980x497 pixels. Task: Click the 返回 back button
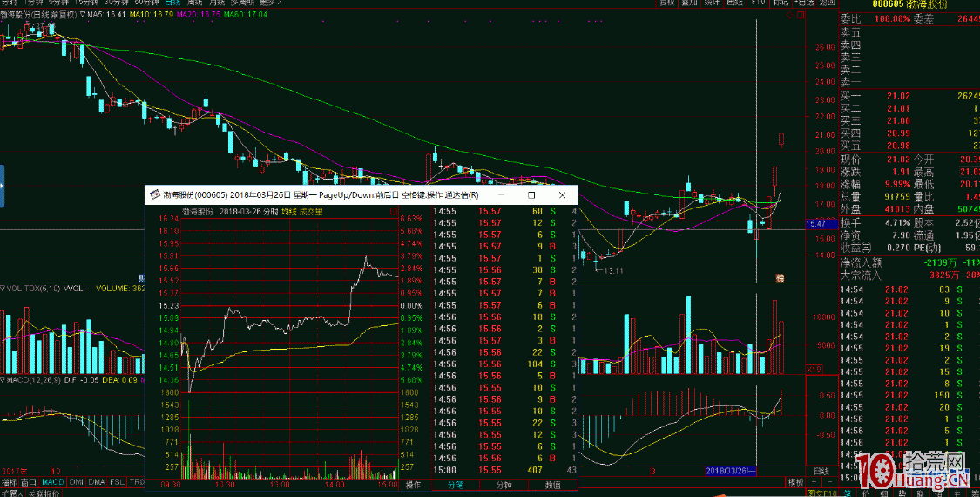tap(827, 3)
